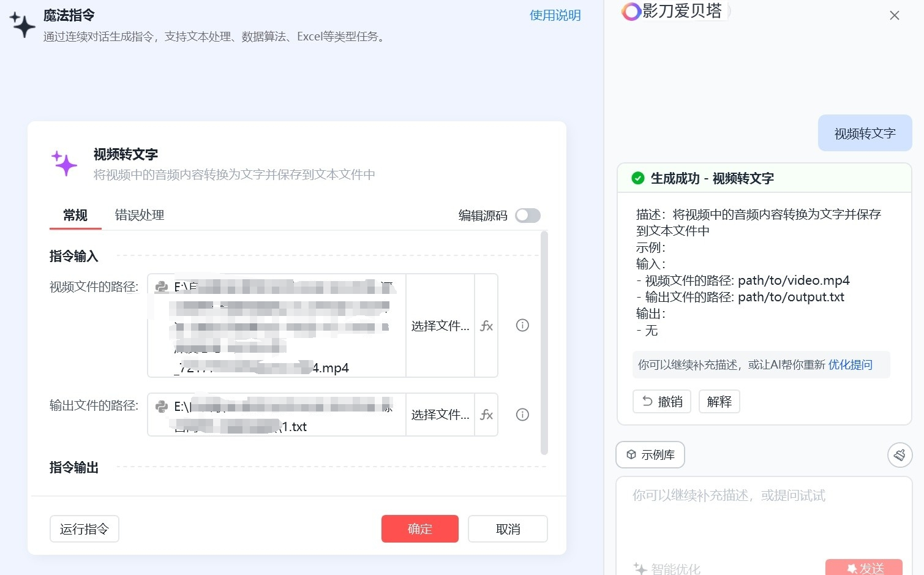Click the 取消 button
Image resolution: width=924 pixels, height=575 pixels.
coord(508,529)
